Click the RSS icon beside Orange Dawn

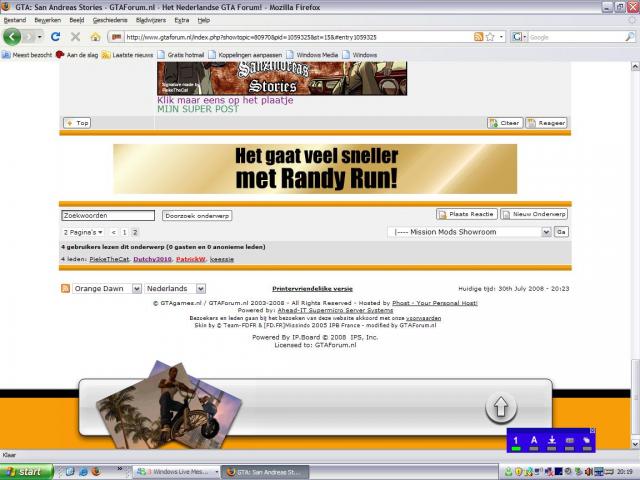(66, 288)
